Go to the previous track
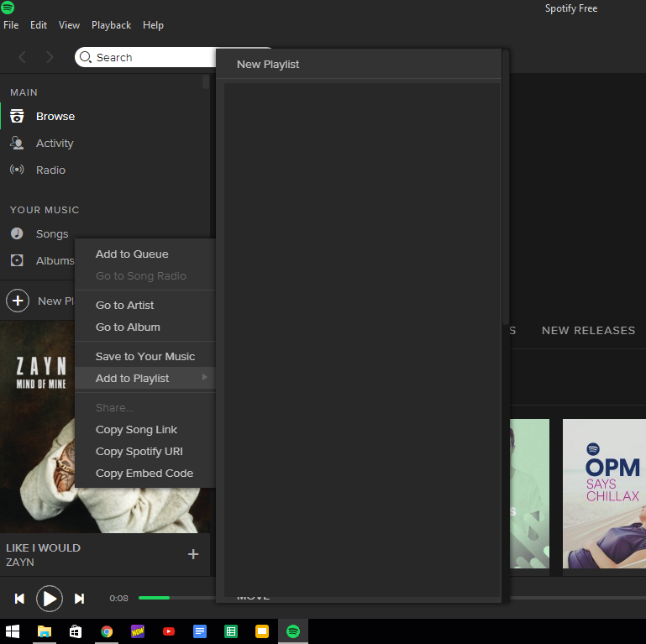646x644 pixels. (19, 599)
